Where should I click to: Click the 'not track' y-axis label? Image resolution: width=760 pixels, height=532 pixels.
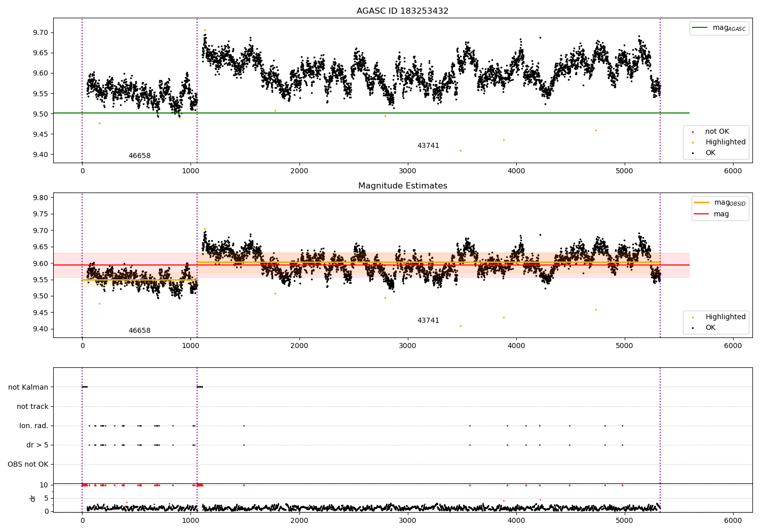pyautogui.click(x=32, y=406)
